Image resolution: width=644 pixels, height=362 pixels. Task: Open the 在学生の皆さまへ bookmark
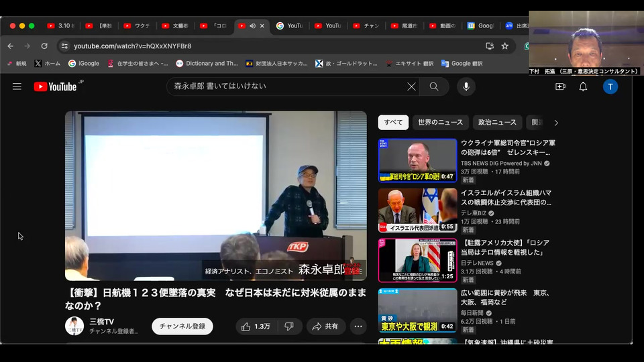click(x=138, y=64)
